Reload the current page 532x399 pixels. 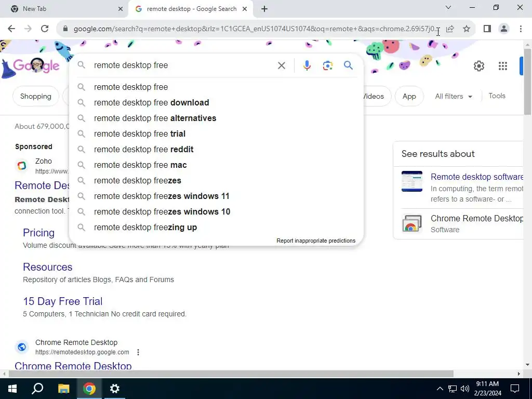(x=45, y=29)
